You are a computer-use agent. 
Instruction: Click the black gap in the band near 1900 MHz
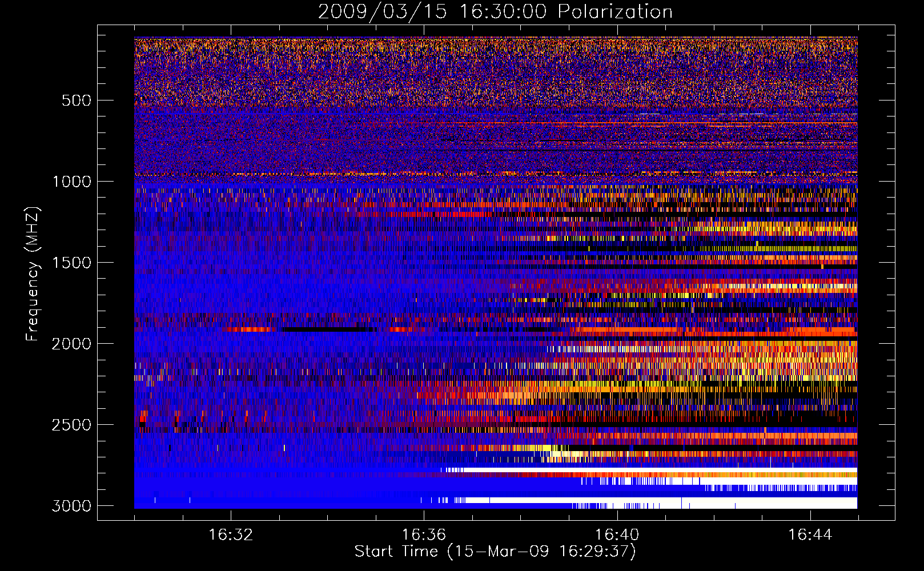(x=323, y=329)
